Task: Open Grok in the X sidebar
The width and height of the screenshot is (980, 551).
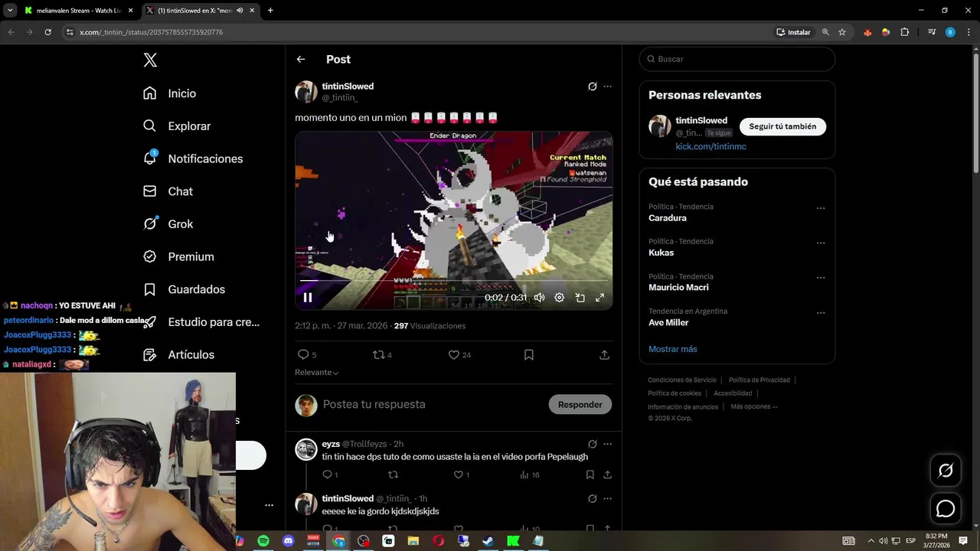Action: (x=168, y=224)
